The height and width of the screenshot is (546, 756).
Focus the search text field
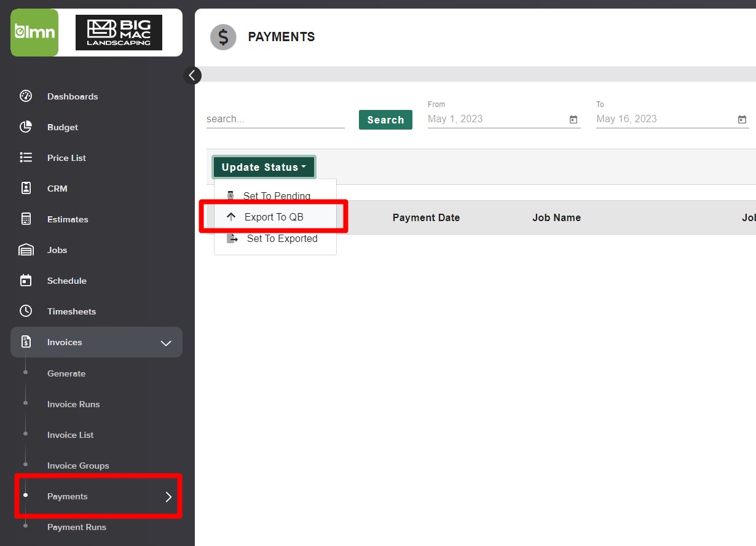click(x=275, y=119)
